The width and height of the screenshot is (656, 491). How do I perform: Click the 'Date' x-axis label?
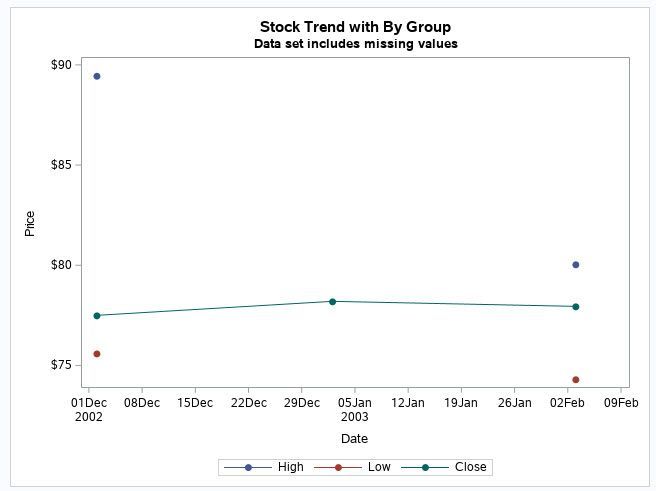354,438
